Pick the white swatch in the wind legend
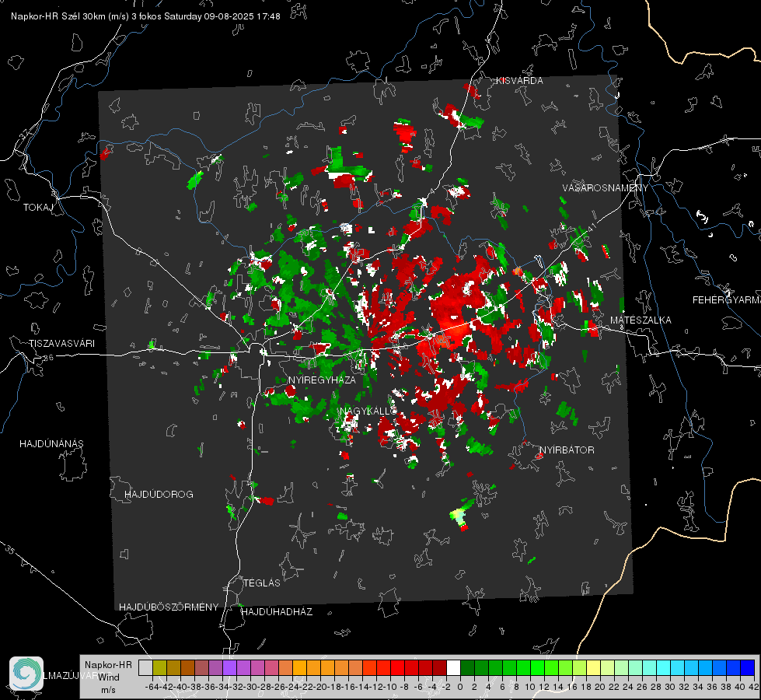761x700 pixels. pyautogui.click(x=453, y=667)
